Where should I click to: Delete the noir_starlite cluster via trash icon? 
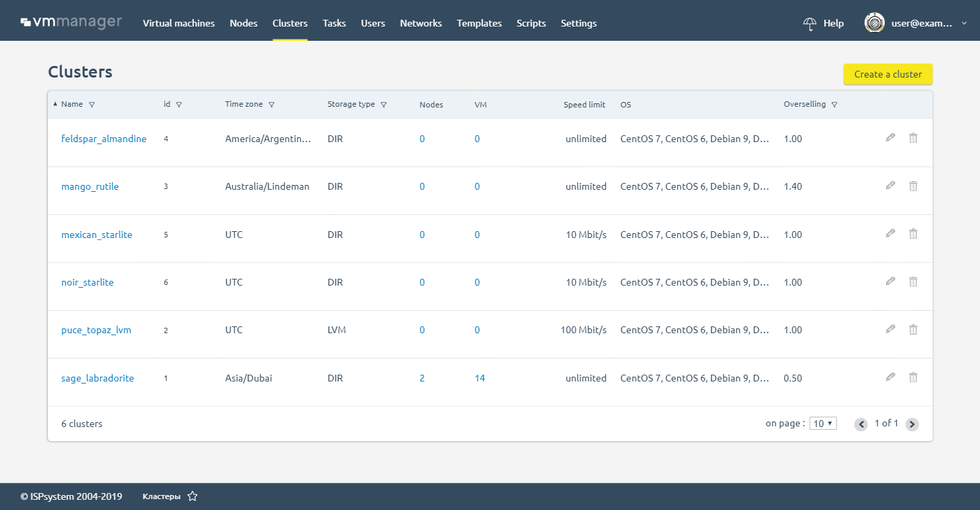[x=913, y=281]
